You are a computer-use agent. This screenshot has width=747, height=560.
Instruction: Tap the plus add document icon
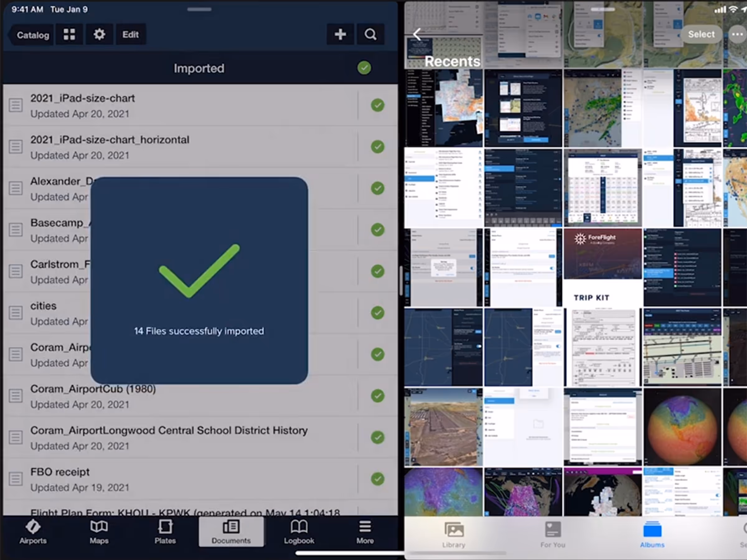pos(340,34)
